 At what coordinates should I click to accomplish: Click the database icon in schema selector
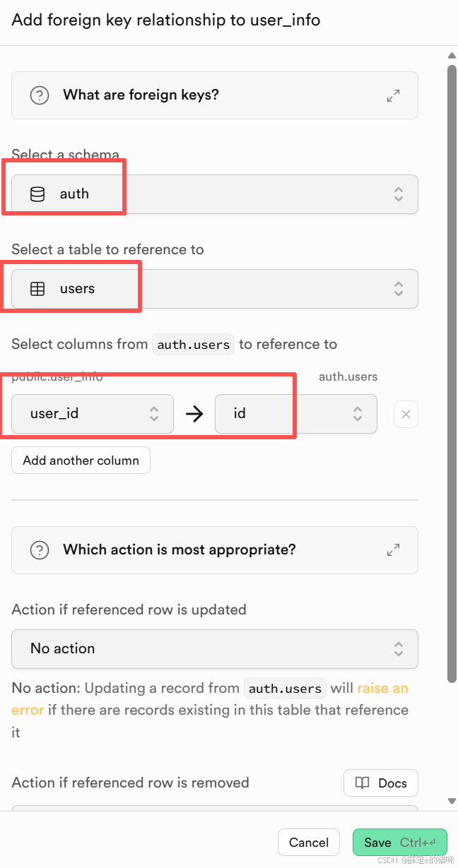point(37,194)
